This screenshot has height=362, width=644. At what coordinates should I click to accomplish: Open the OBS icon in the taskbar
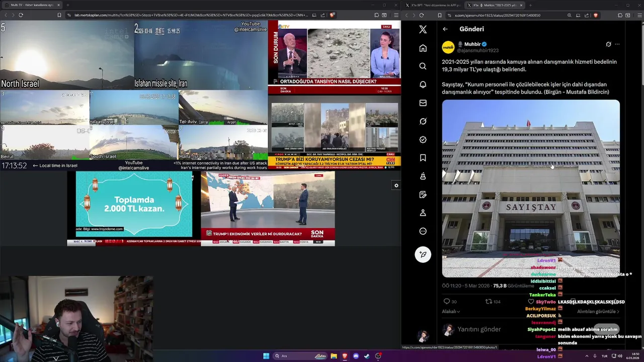(378, 356)
